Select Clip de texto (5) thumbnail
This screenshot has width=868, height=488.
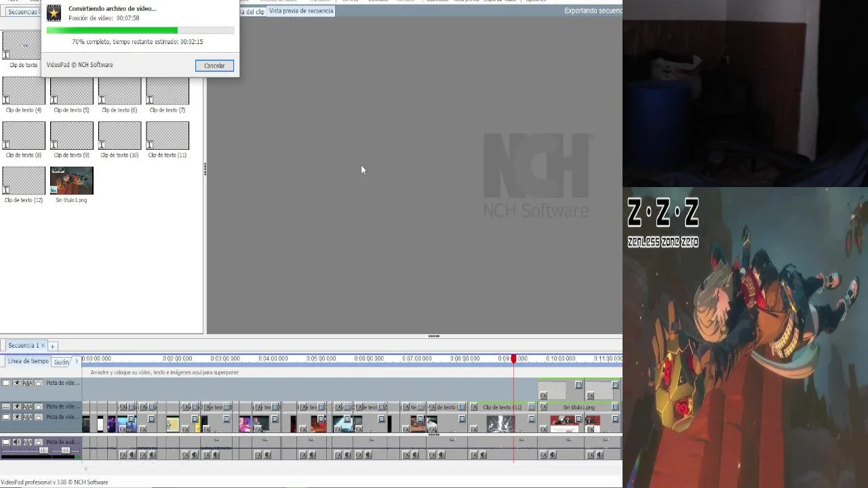click(72, 91)
